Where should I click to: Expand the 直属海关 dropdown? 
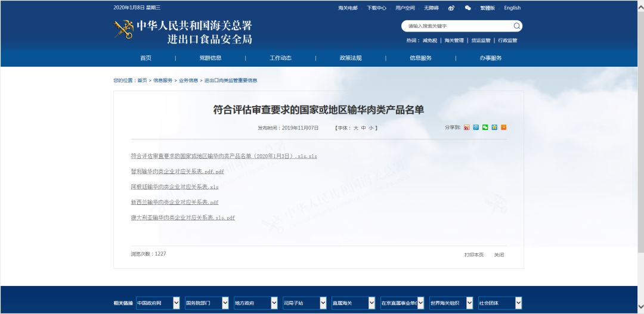[353, 303]
